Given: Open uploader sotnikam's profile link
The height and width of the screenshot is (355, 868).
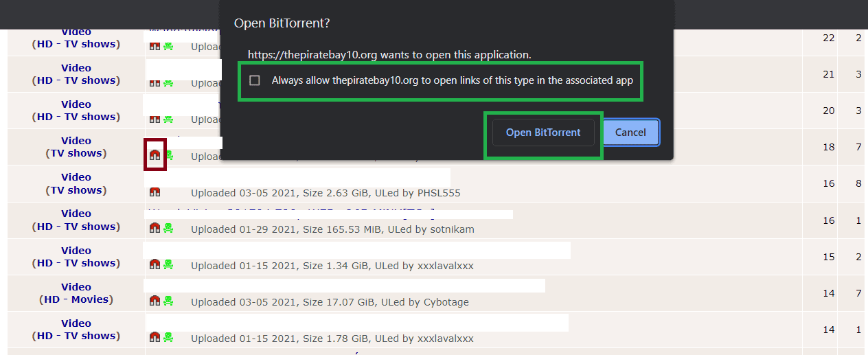Looking at the screenshot, I should click(x=445, y=229).
